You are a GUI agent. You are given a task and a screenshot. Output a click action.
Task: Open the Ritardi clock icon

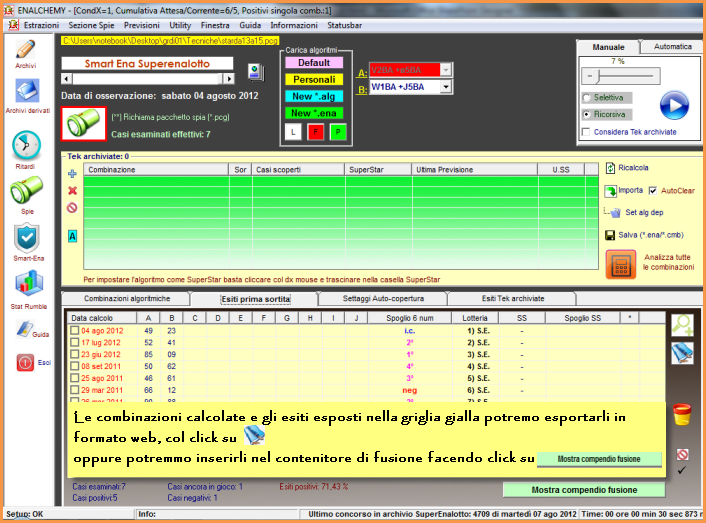26,145
